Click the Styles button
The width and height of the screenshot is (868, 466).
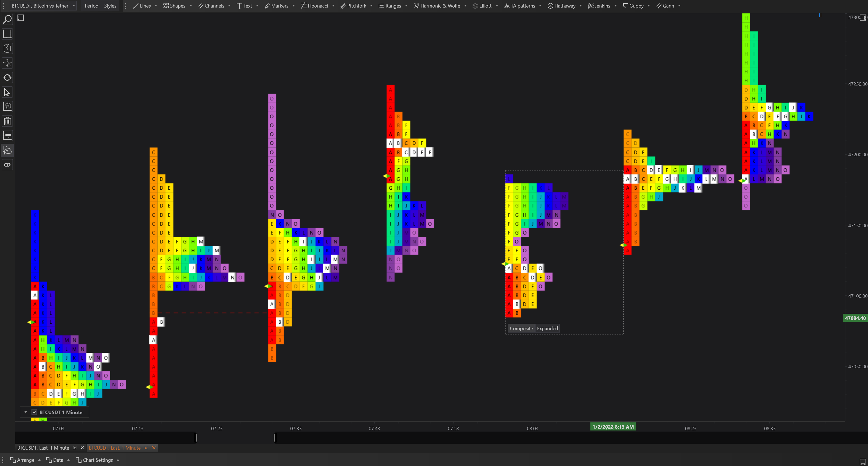[x=110, y=6]
